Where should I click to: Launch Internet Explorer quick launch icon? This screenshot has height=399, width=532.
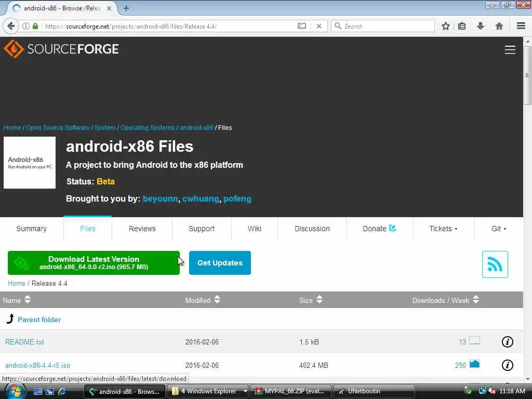coord(62,391)
